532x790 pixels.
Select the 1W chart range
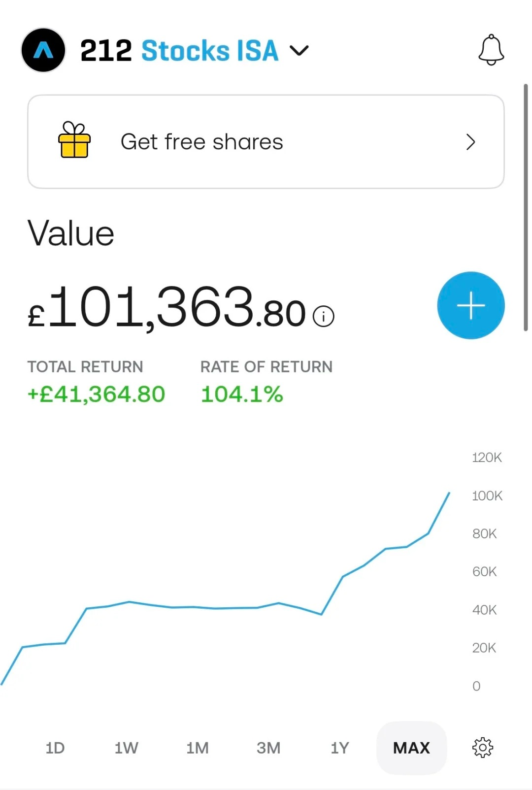click(x=126, y=748)
